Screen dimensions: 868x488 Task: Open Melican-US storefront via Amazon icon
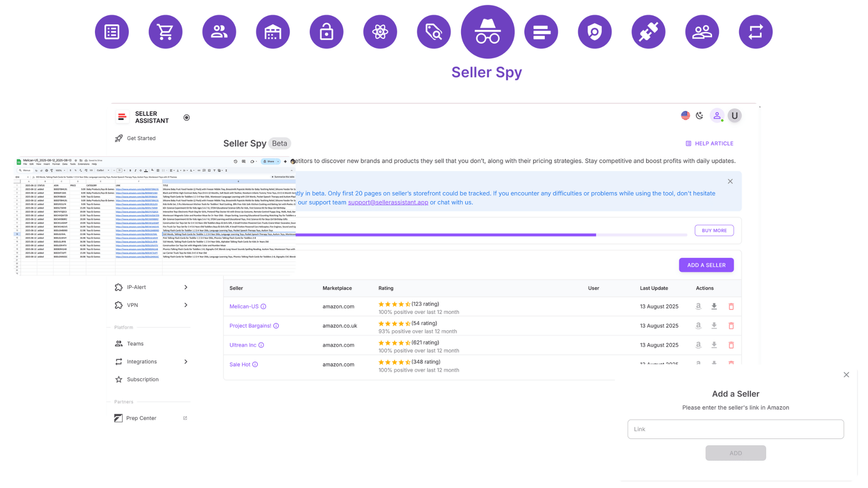point(698,306)
